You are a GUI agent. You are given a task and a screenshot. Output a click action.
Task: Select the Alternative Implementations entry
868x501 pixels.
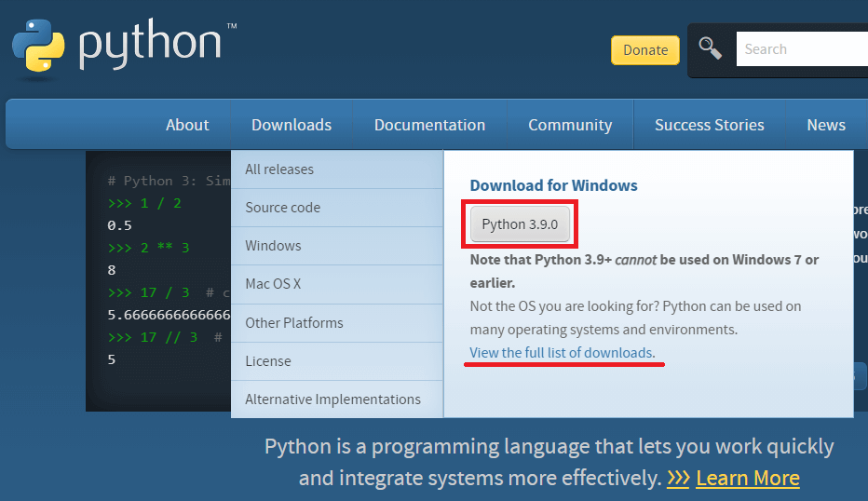pos(337,399)
